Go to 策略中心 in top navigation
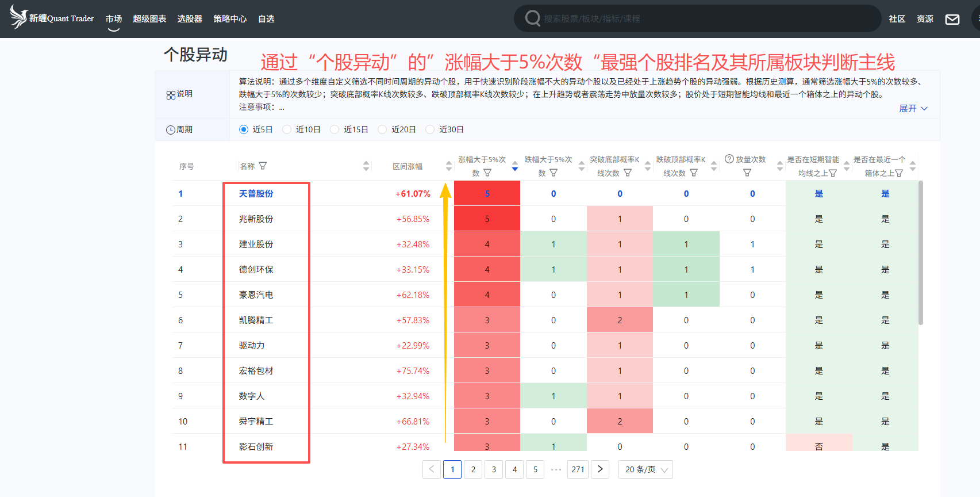 230,19
